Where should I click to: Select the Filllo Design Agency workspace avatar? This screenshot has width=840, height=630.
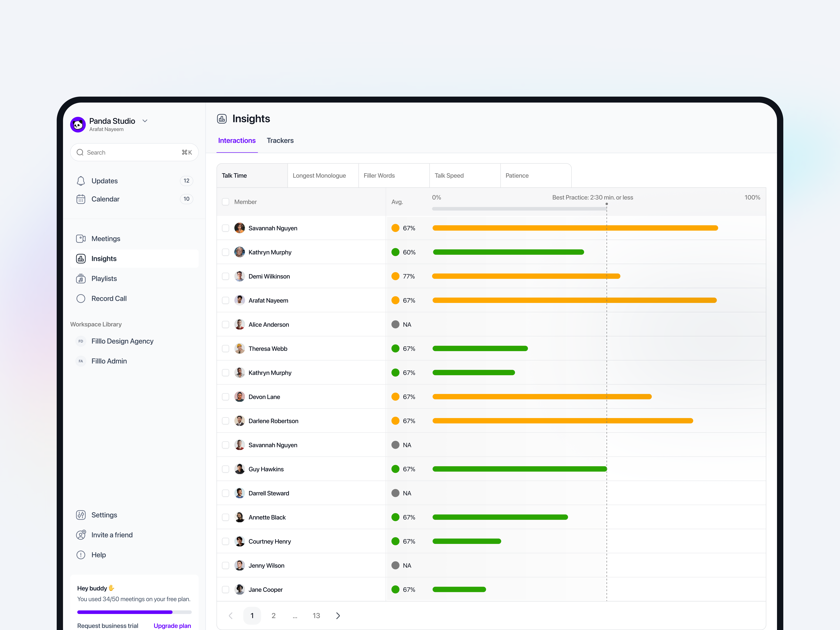(80, 341)
